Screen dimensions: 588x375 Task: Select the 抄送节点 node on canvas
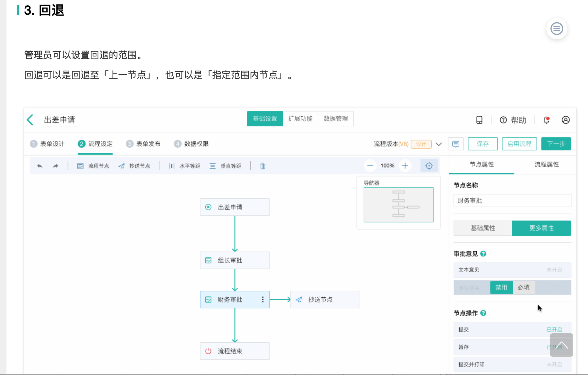[325, 299]
